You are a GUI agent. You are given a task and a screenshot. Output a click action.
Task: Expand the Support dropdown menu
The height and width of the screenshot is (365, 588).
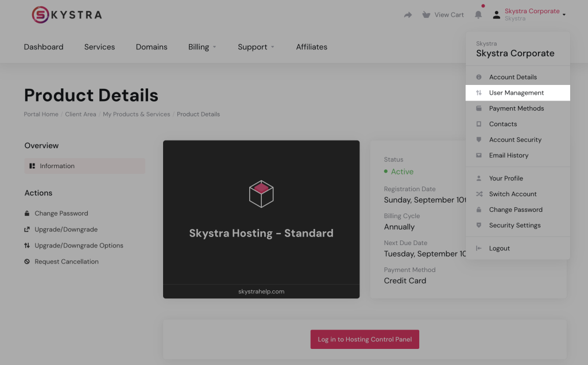pyautogui.click(x=256, y=47)
